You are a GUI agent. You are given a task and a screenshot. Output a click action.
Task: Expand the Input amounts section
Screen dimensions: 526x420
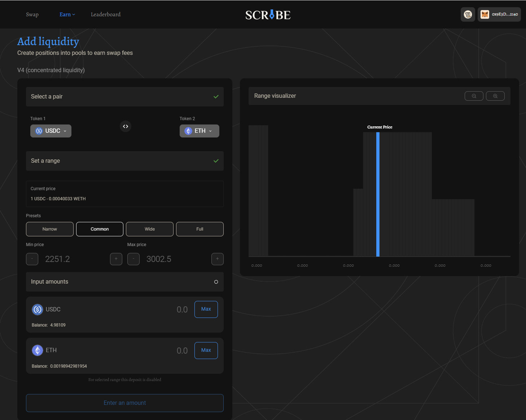pos(125,282)
